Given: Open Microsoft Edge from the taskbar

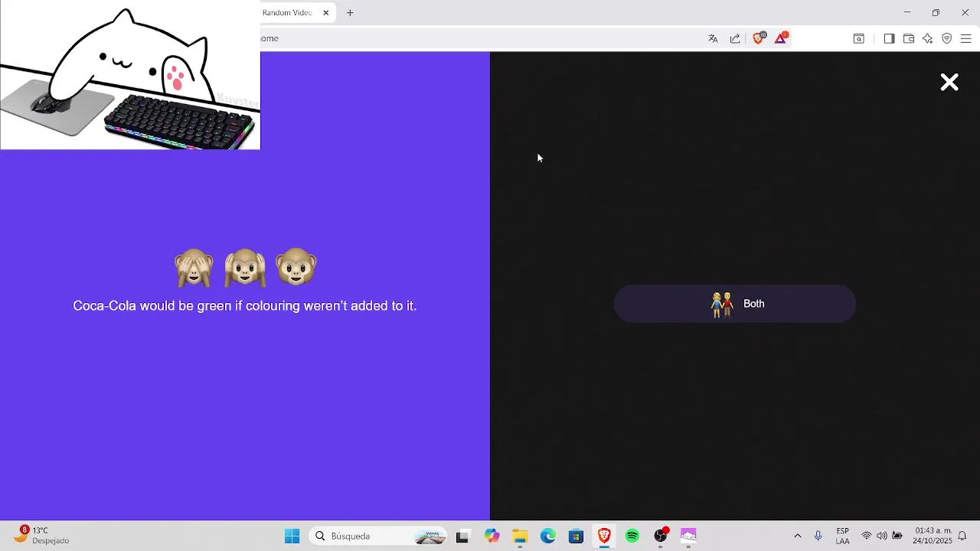Looking at the screenshot, I should [x=548, y=536].
